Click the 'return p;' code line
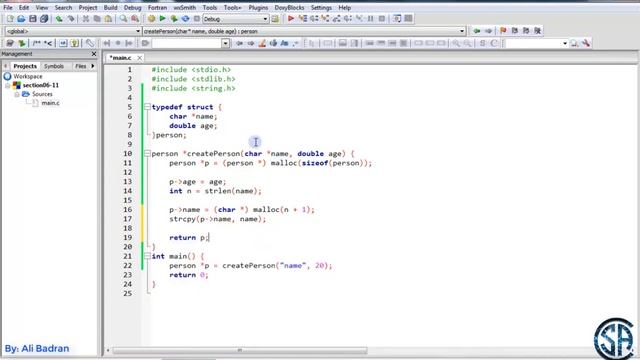Image resolution: width=640 pixels, height=360 pixels. (x=189, y=238)
